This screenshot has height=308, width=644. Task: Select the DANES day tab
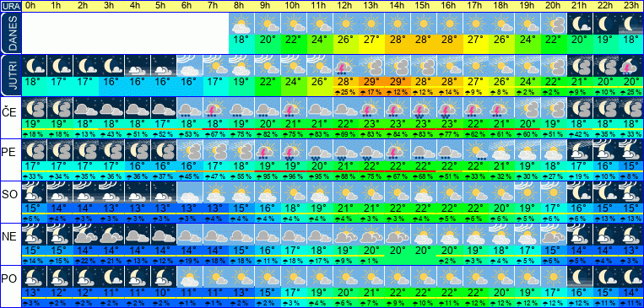10,33
